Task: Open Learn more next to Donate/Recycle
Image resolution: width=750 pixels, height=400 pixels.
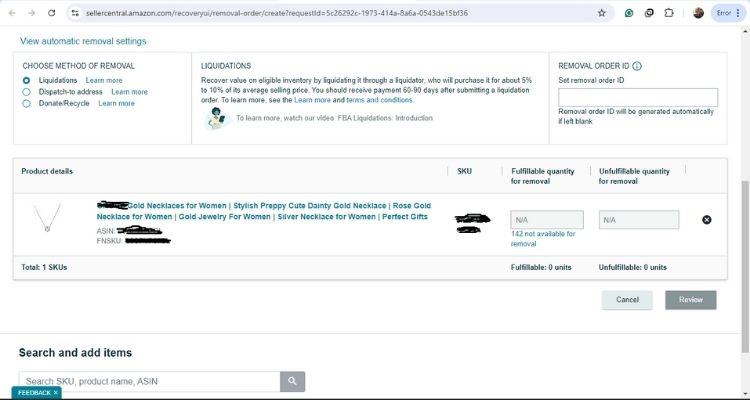Action: [x=116, y=103]
